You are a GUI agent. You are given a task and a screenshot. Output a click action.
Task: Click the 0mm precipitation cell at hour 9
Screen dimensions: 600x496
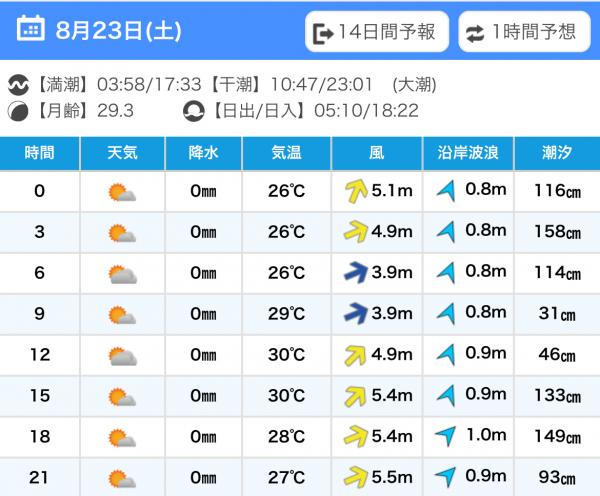pos(203,314)
